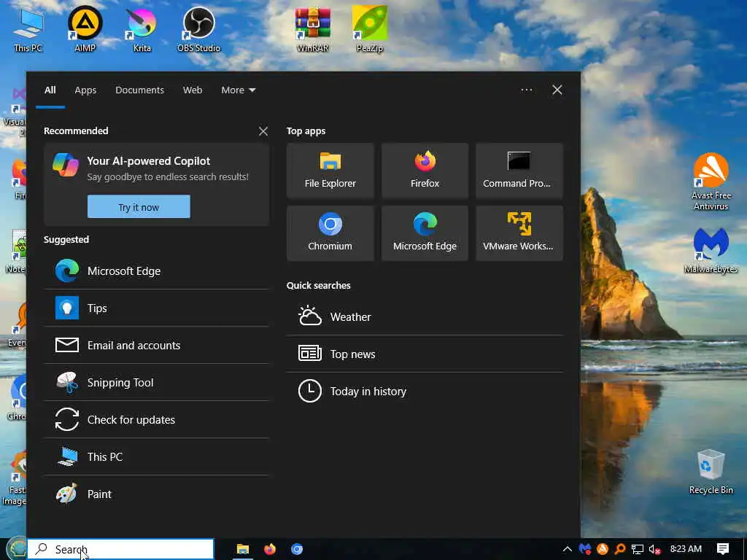Screen dimensions: 747x560
Task: Run Today in history quick search
Action: tap(425, 391)
